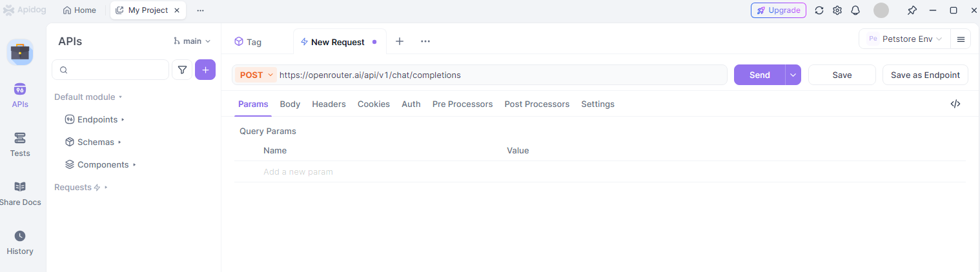Switch to the Body tab
This screenshot has height=272, width=980.
tap(290, 104)
